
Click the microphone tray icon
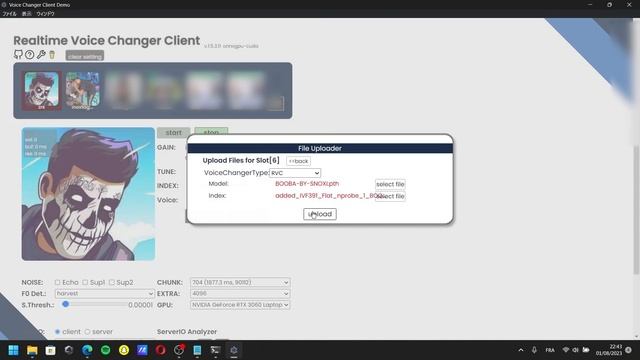pyautogui.click(x=534, y=350)
